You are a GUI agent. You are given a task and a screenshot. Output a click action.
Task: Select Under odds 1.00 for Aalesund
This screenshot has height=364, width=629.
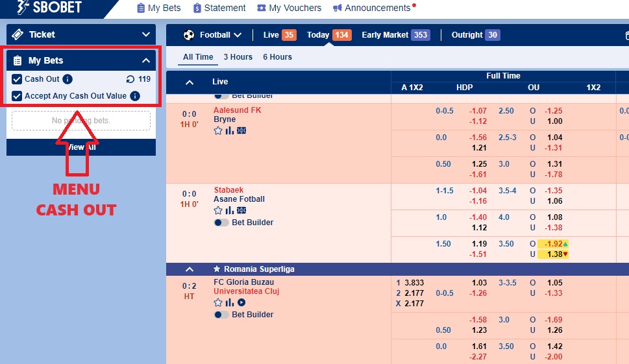click(555, 121)
